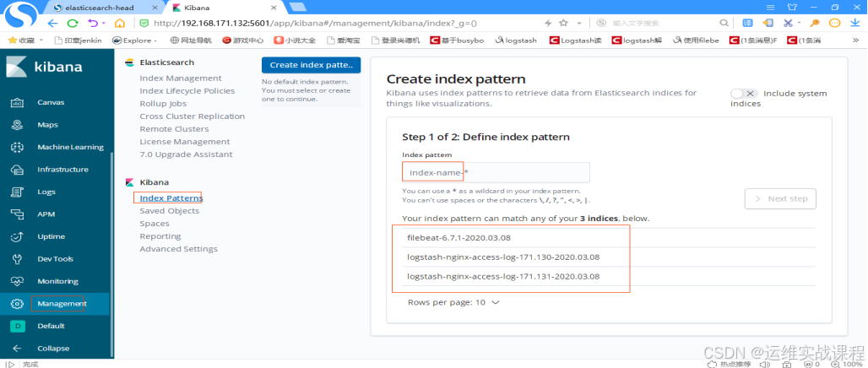This screenshot has height=368, width=868.
Task: Open the Default space avatar
Action: (17, 326)
